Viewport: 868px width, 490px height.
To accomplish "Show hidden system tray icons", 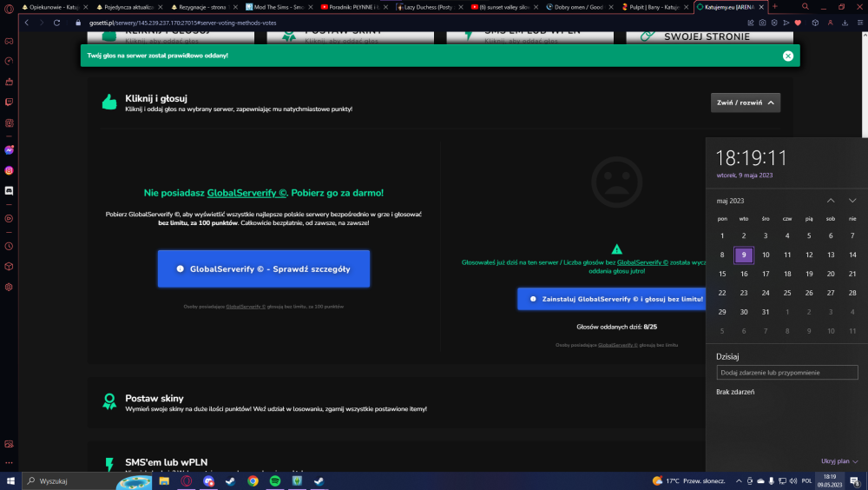I will pyautogui.click(x=739, y=481).
